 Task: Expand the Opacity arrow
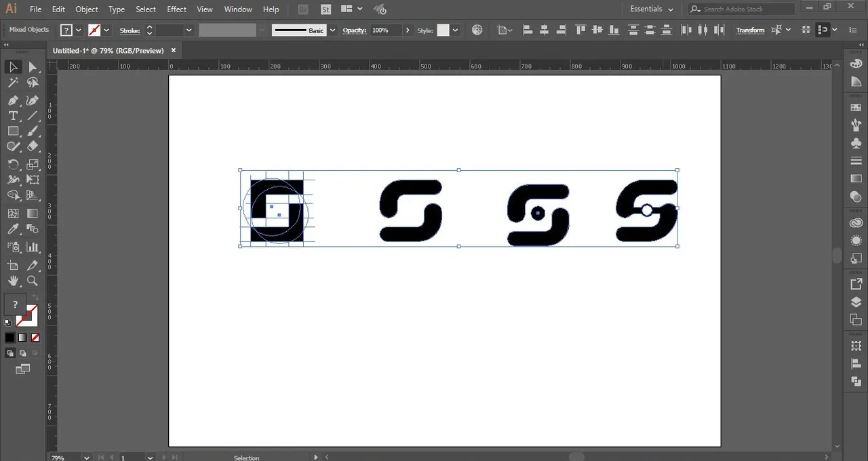407,30
